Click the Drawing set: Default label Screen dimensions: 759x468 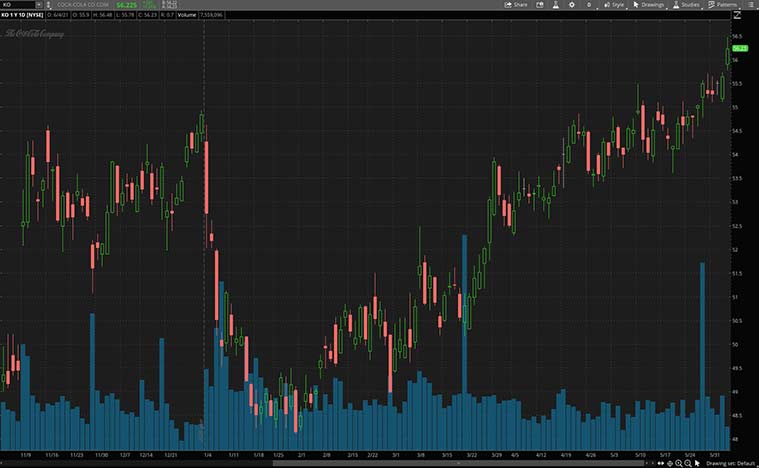click(x=730, y=464)
